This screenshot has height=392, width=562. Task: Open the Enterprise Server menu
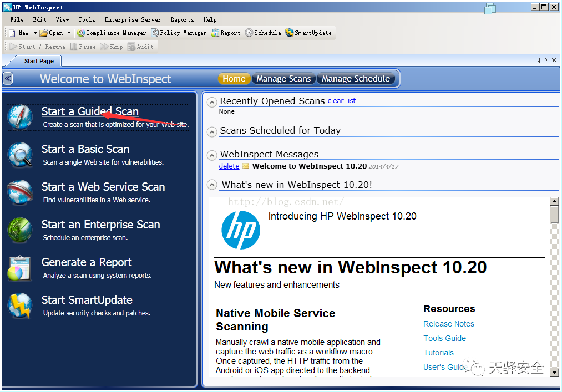[x=133, y=20]
